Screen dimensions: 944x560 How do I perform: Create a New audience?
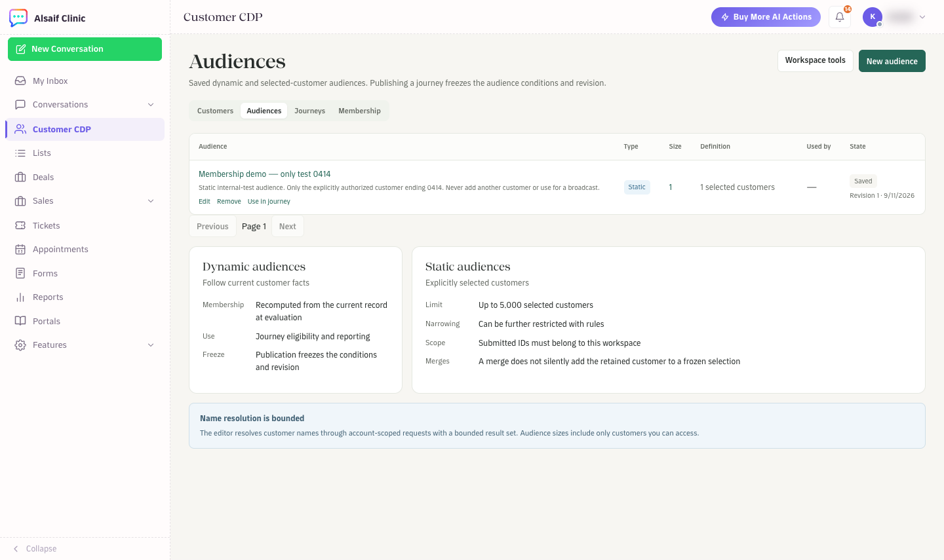pyautogui.click(x=892, y=61)
